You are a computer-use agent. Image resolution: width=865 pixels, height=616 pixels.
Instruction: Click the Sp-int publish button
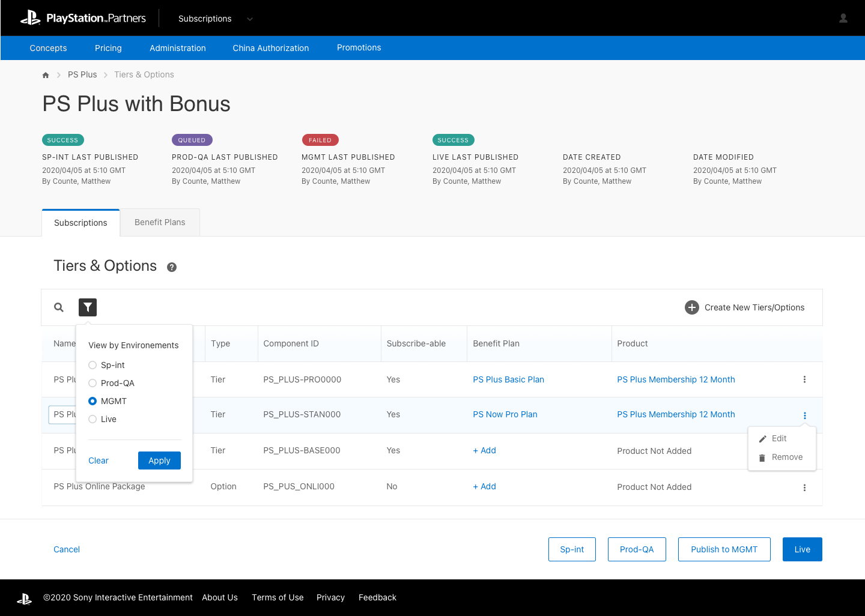pyautogui.click(x=572, y=549)
